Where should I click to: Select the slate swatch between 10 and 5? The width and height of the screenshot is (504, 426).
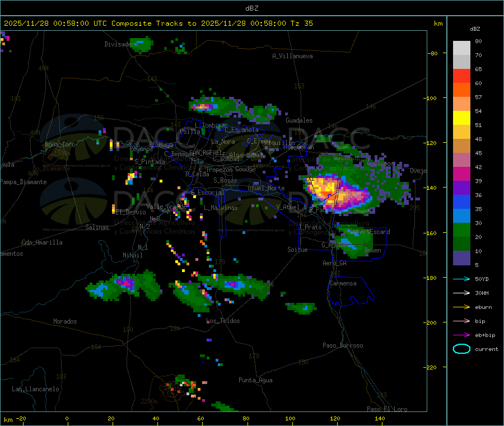pyautogui.click(x=461, y=258)
